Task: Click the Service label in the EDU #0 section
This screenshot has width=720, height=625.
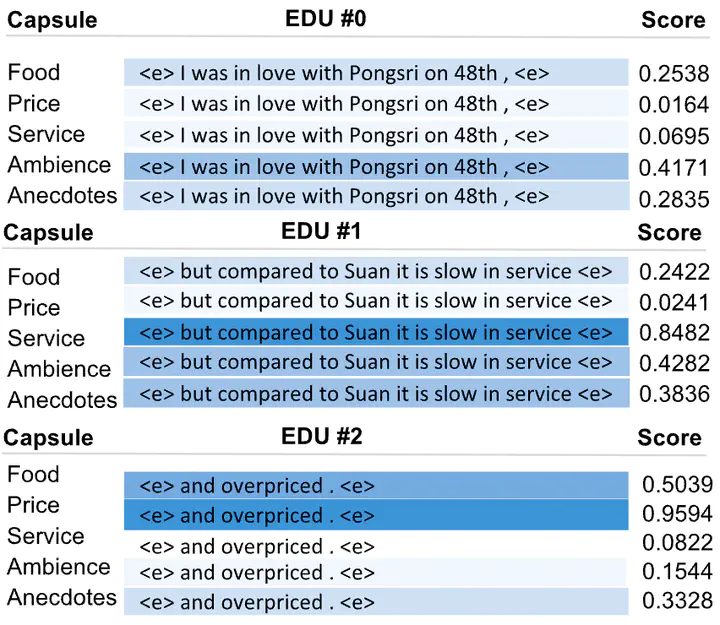Action: tap(46, 134)
